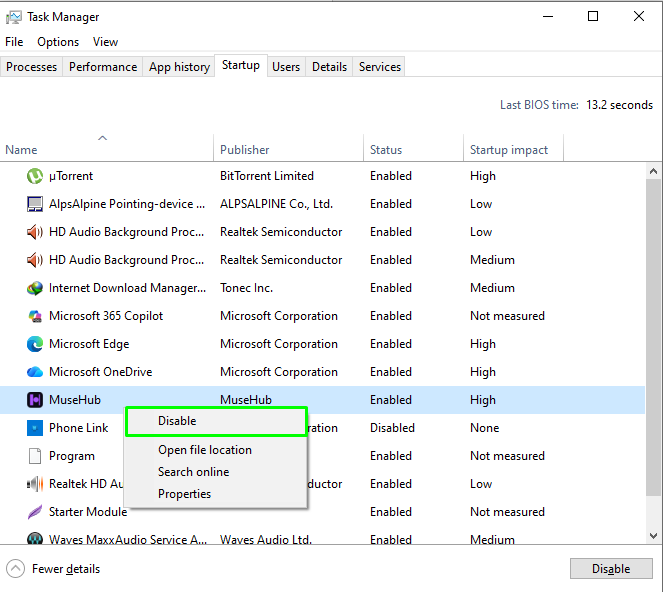
Task: Click the Task Manager title bar icon
Action: (14, 17)
